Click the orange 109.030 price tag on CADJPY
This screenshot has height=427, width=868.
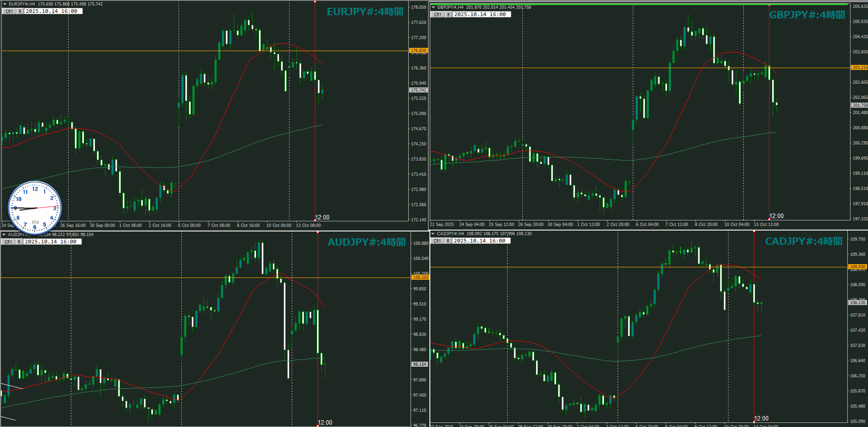pos(857,267)
